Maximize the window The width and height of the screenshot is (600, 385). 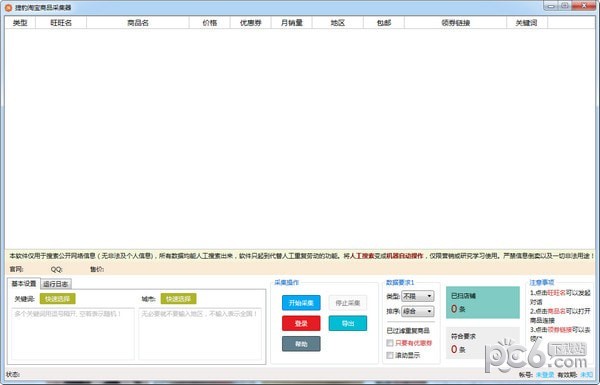[x=565, y=6]
